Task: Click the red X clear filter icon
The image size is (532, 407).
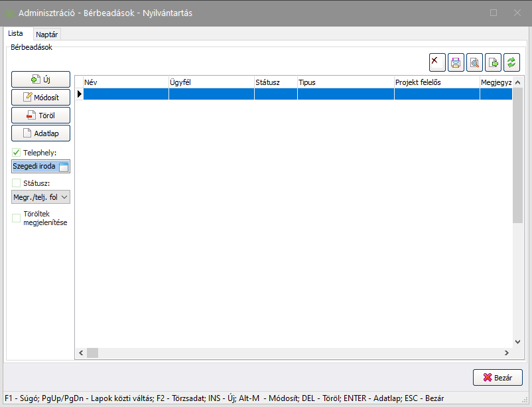Action: click(x=437, y=62)
